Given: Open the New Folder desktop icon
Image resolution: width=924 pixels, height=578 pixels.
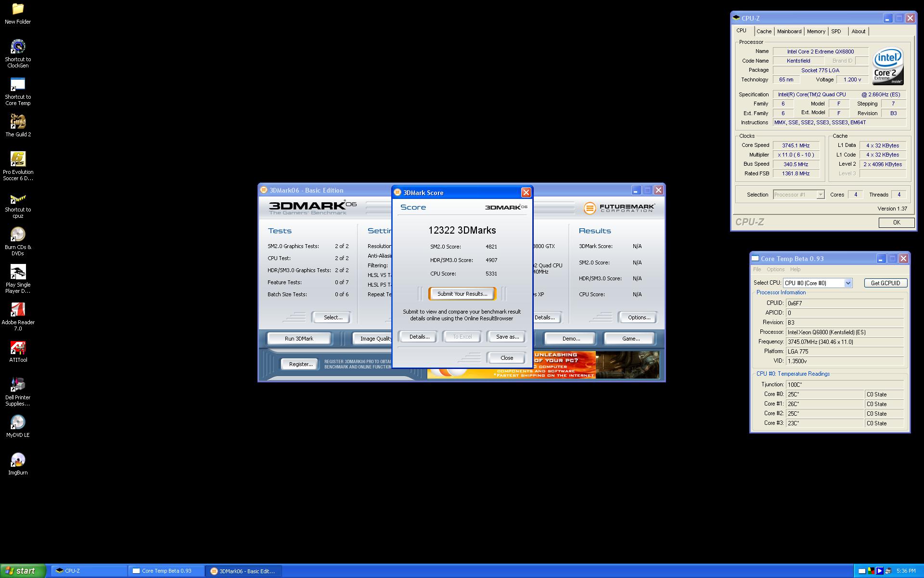Looking at the screenshot, I should (18, 13).
